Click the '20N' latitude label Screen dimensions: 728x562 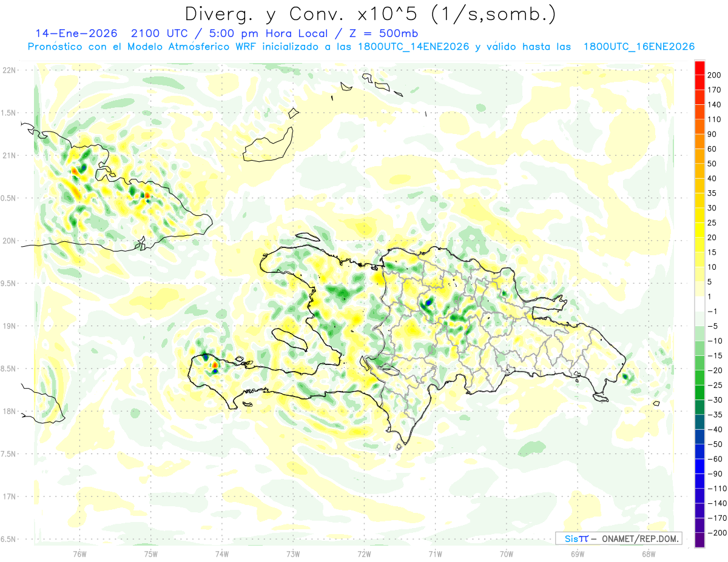click(x=9, y=241)
